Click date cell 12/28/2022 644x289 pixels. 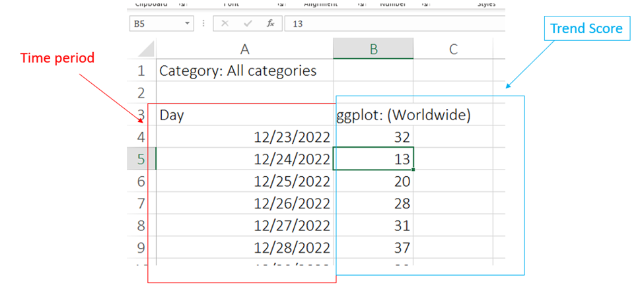point(245,247)
